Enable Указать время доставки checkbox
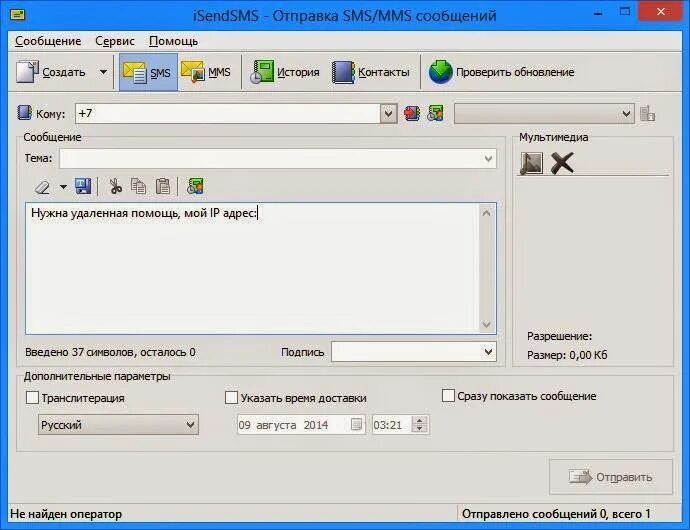Screen dimensions: 690x530 [231, 398]
